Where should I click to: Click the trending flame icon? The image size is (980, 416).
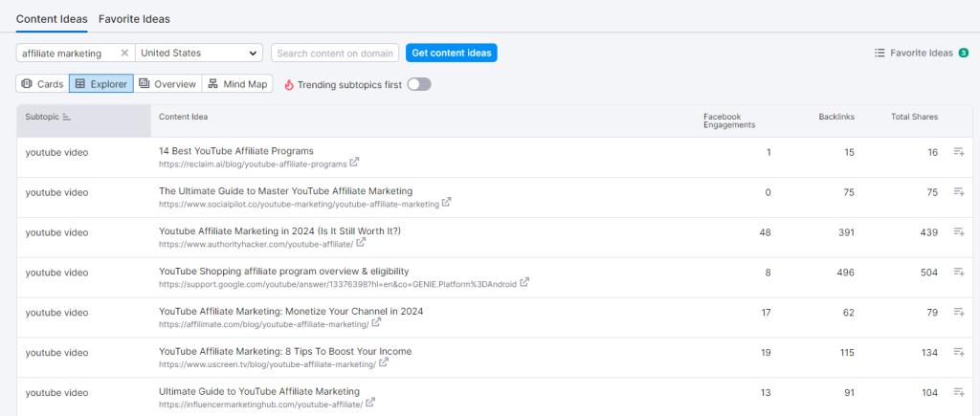click(289, 85)
